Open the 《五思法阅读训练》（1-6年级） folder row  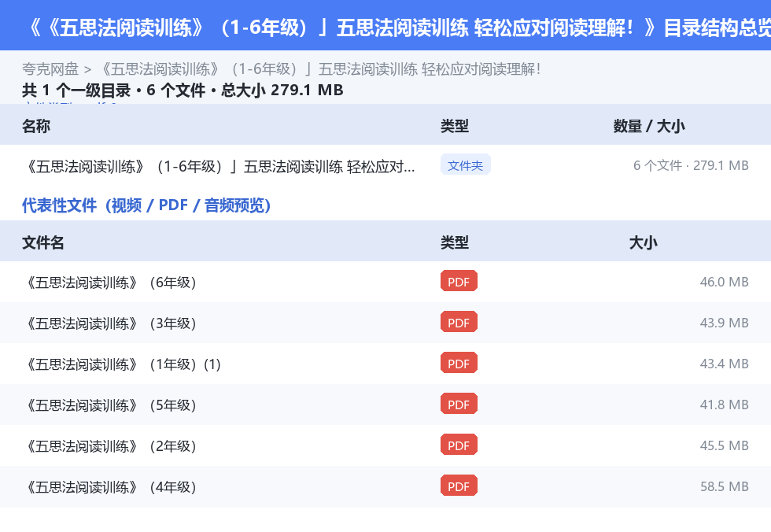point(385,166)
